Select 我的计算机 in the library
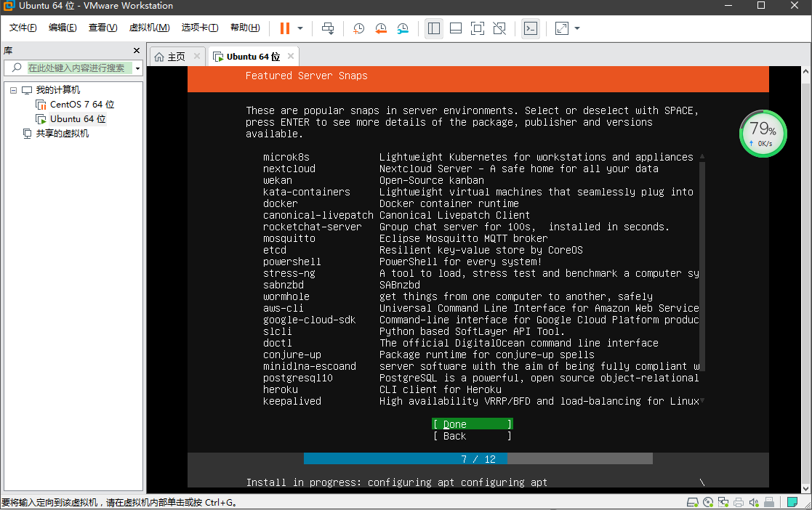Image resolution: width=812 pixels, height=510 pixels. pos(57,90)
